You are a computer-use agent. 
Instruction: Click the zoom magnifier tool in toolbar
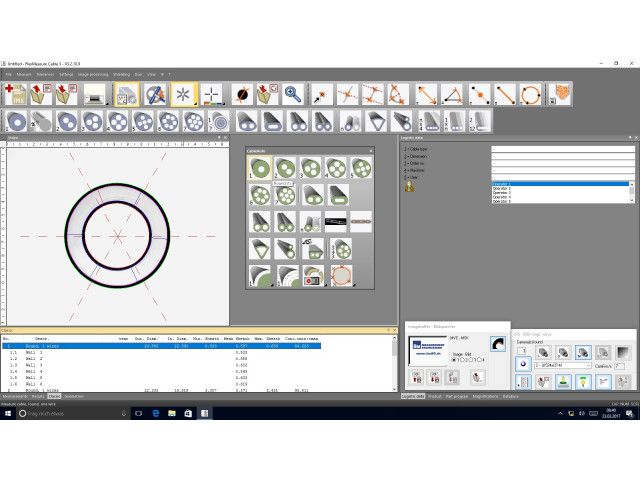pos(293,95)
